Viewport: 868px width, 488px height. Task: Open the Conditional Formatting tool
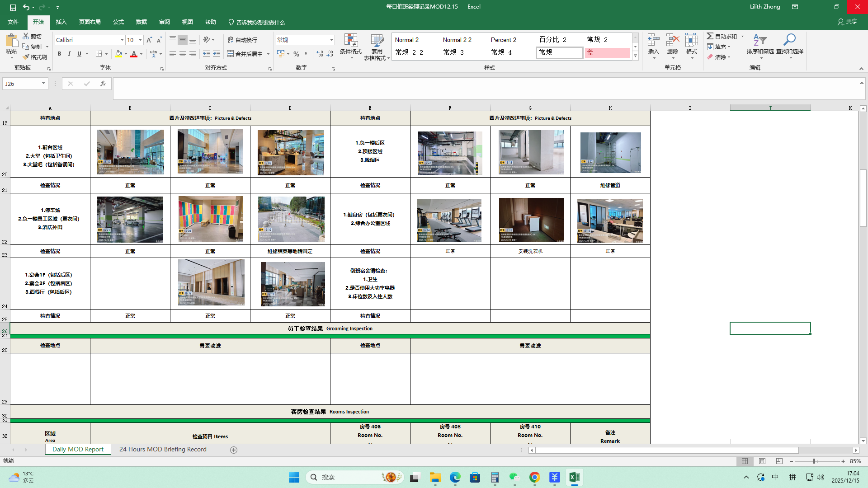click(350, 44)
